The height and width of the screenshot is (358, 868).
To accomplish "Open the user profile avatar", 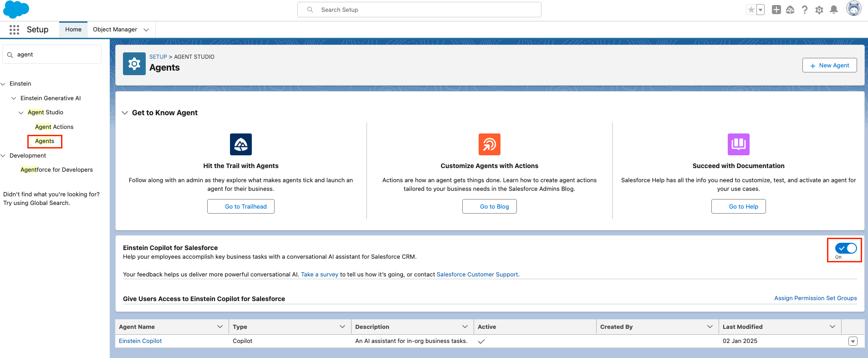I will pos(853,9).
